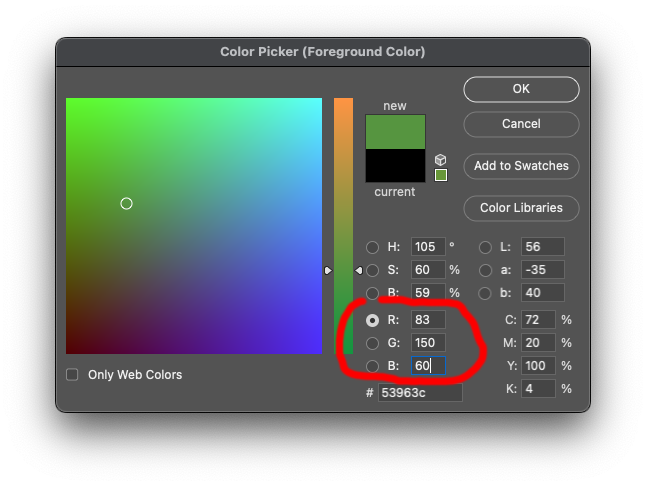Click the web-safe color warning cube icon
Image resolution: width=646 pixels, height=486 pixels.
click(441, 160)
